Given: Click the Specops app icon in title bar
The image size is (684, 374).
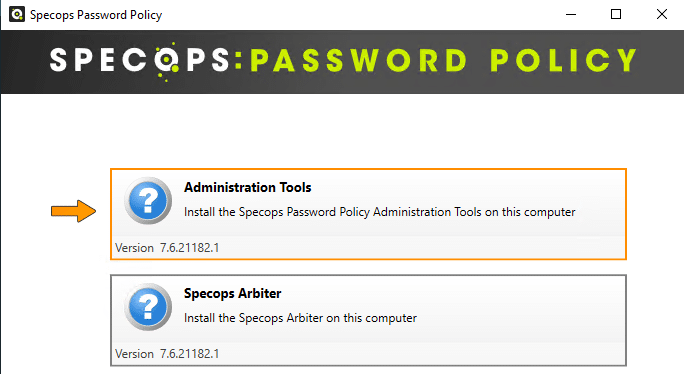Looking at the screenshot, I should [17, 14].
